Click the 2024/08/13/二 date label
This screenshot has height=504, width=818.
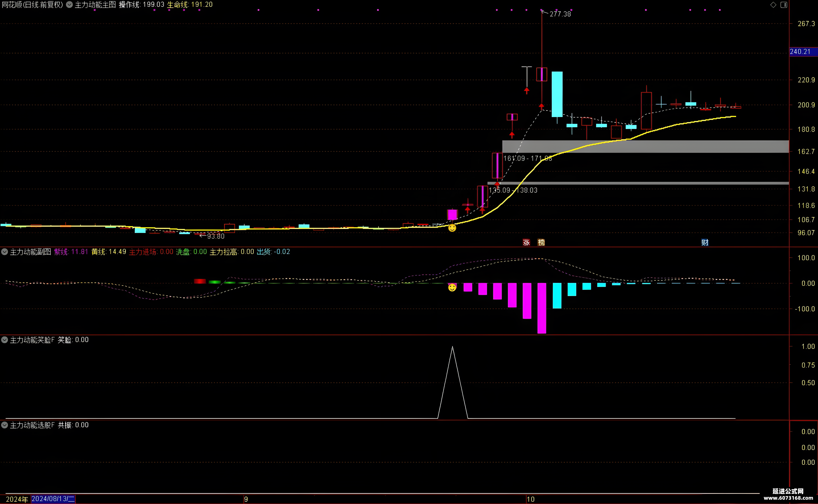53,499
